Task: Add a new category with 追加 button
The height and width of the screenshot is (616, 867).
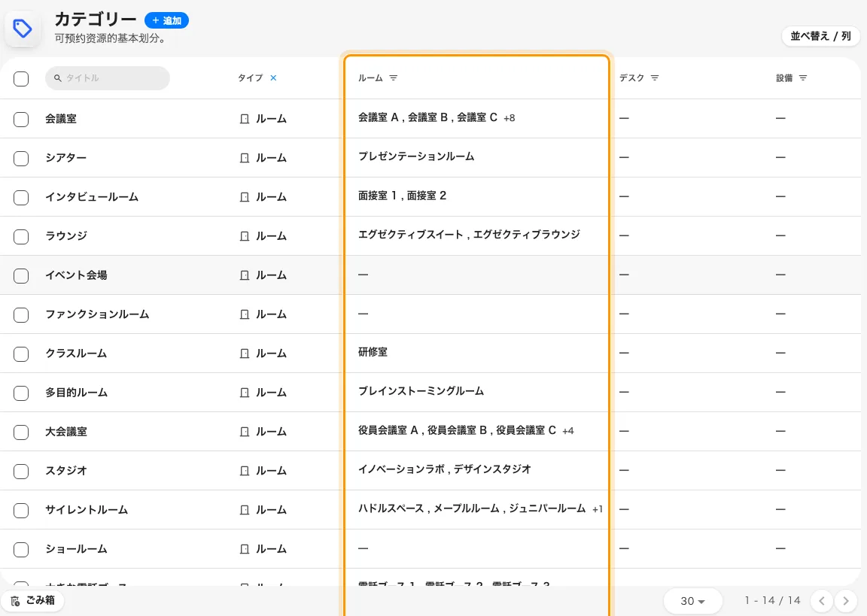Action: pyautogui.click(x=166, y=20)
